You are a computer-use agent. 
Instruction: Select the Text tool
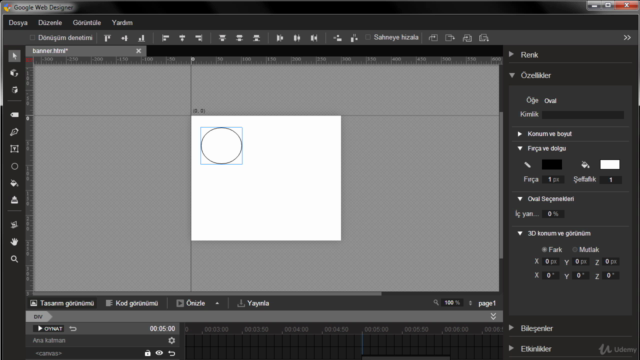pos(14,149)
